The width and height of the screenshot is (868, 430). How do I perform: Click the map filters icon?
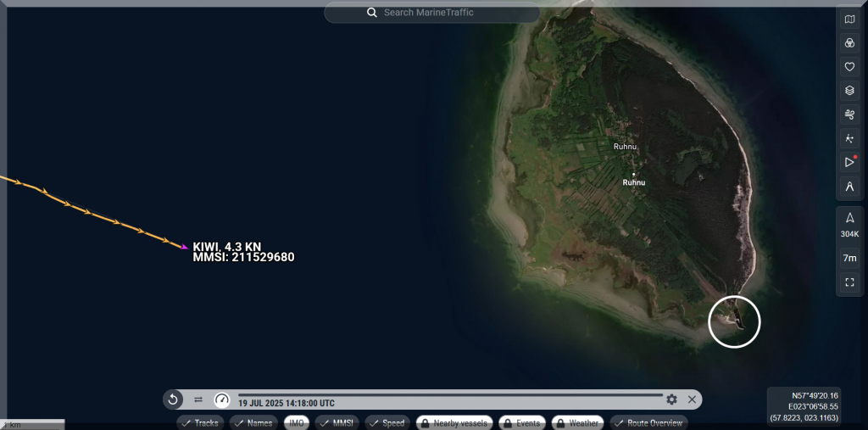click(849, 42)
